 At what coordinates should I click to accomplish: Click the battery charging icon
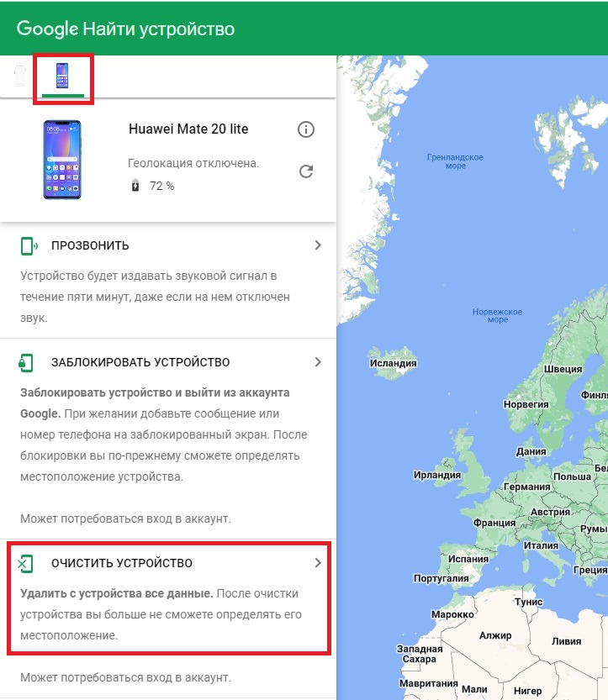pos(135,185)
